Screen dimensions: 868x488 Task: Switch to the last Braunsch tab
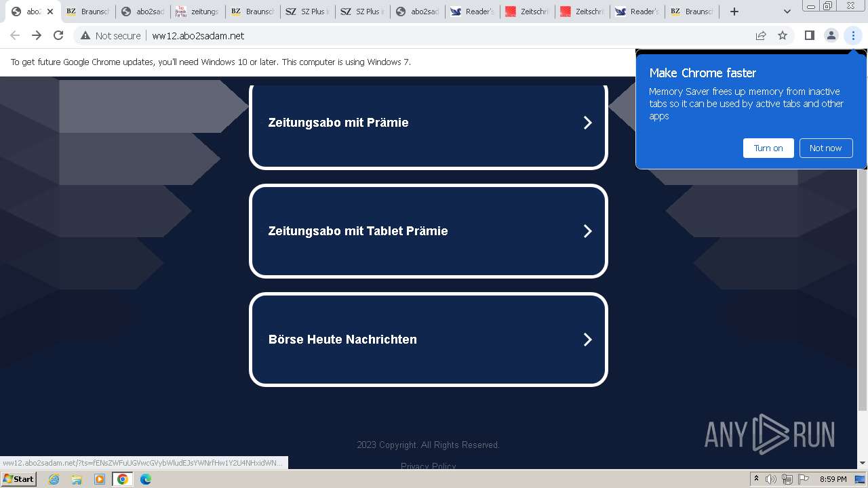pos(692,12)
